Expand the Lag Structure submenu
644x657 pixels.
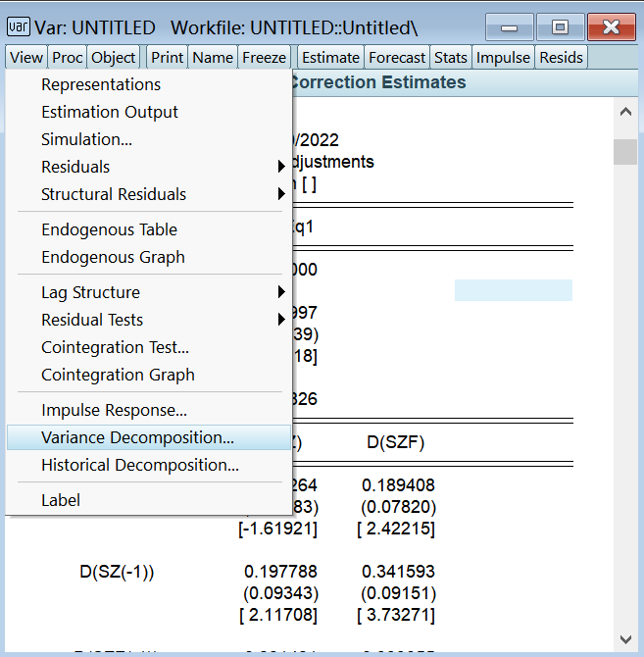(x=90, y=292)
